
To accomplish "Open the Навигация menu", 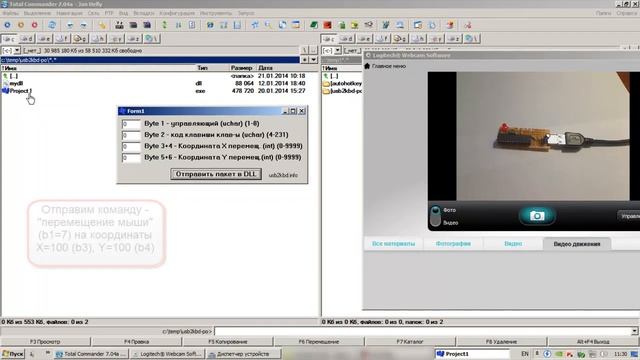I will [69, 13].
